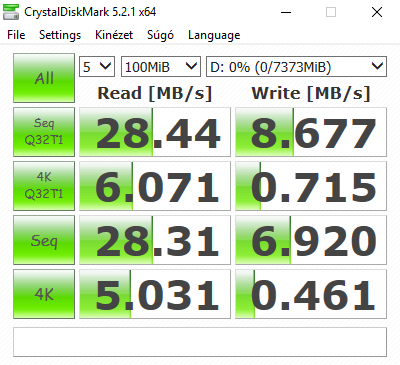Click the Write [MB/s] column header
The height and width of the screenshot is (365, 400).
(x=311, y=93)
